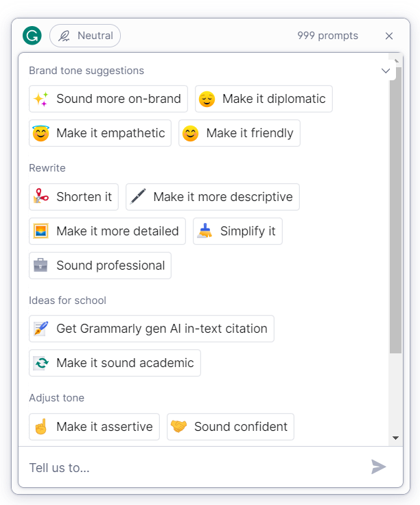Open the Neutral voice selector
Viewport: 420px width, 505px height.
point(85,36)
